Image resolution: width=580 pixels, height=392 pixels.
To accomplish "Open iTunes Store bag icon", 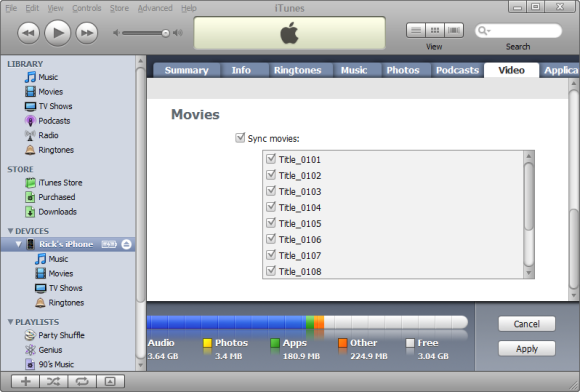I will click(30, 183).
